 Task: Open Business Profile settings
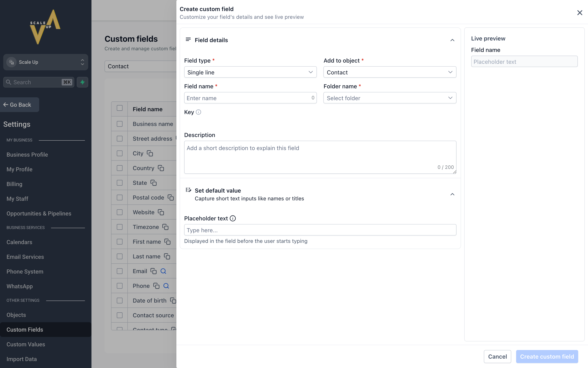point(27,155)
